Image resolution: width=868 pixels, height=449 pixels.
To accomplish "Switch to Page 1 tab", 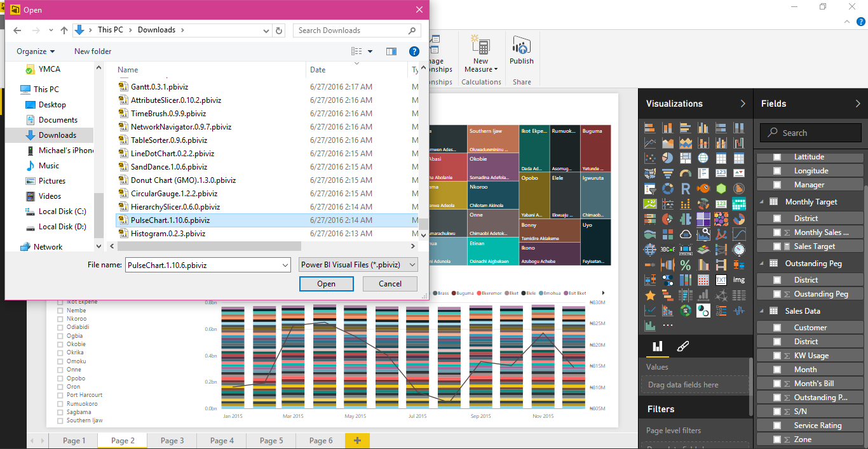I will 74,441.
